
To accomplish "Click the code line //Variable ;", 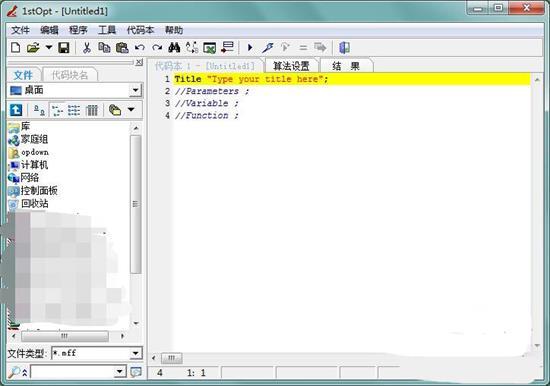I will coord(207,103).
